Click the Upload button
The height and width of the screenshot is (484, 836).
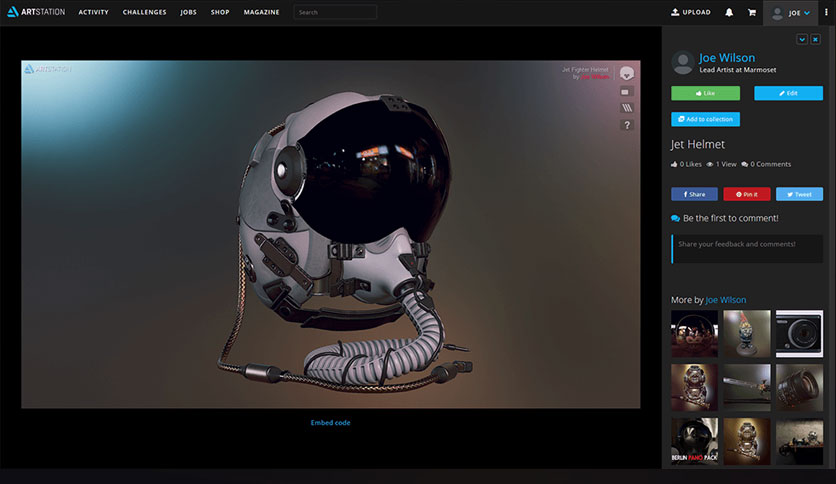pyautogui.click(x=691, y=12)
